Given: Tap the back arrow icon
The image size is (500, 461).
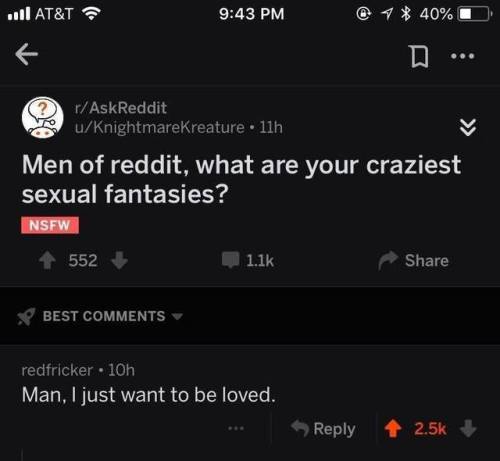Looking at the screenshot, I should (x=27, y=55).
